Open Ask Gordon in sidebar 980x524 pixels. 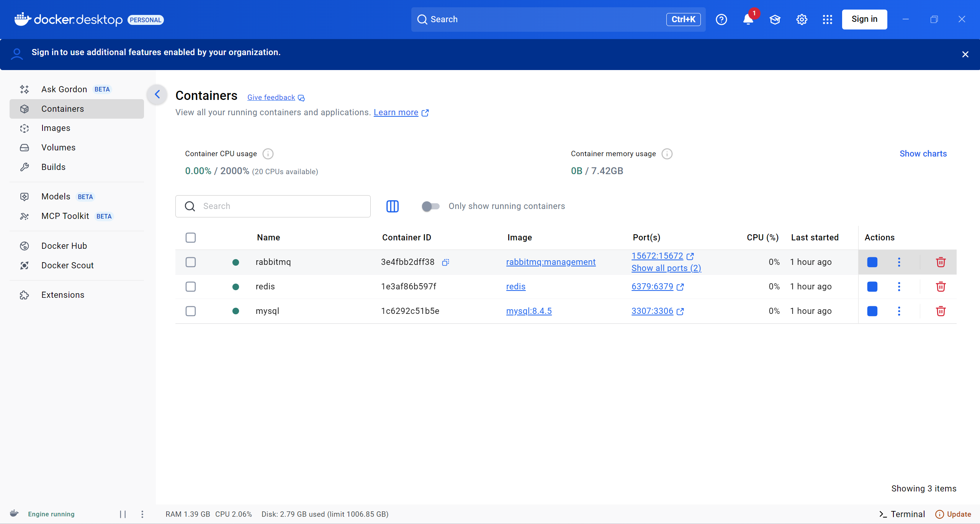click(77, 90)
